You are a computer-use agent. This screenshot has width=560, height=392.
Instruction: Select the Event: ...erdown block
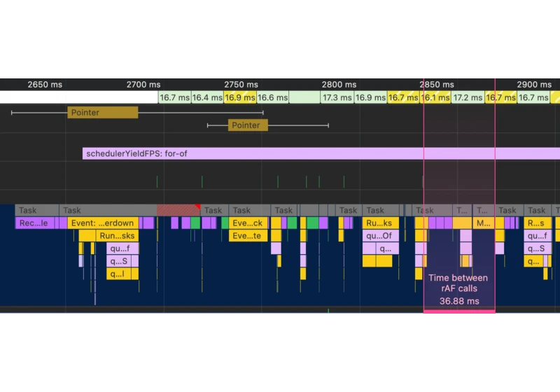(103, 223)
